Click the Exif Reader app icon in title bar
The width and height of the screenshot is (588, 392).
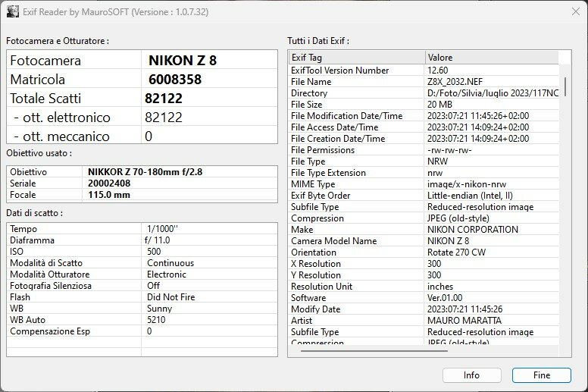12,11
